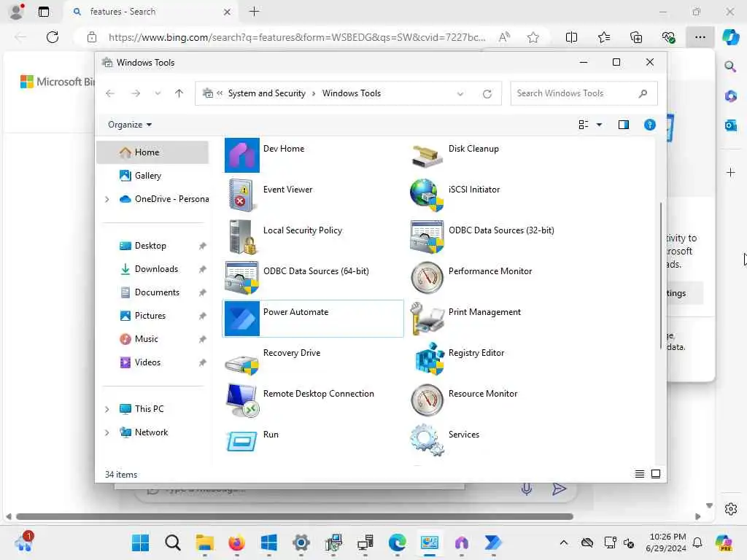Launch Disk Cleanup icon

point(427,155)
